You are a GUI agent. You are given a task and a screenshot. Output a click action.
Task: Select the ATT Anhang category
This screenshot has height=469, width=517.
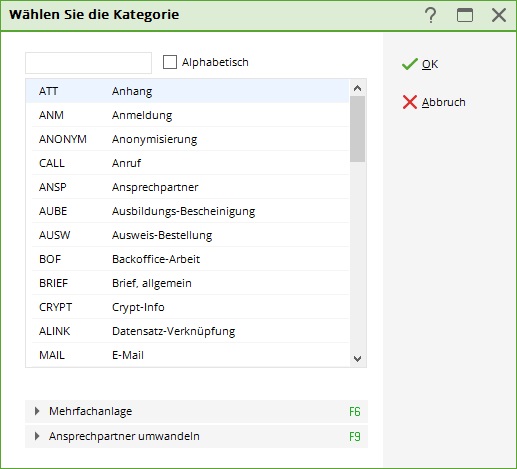[x=187, y=91]
